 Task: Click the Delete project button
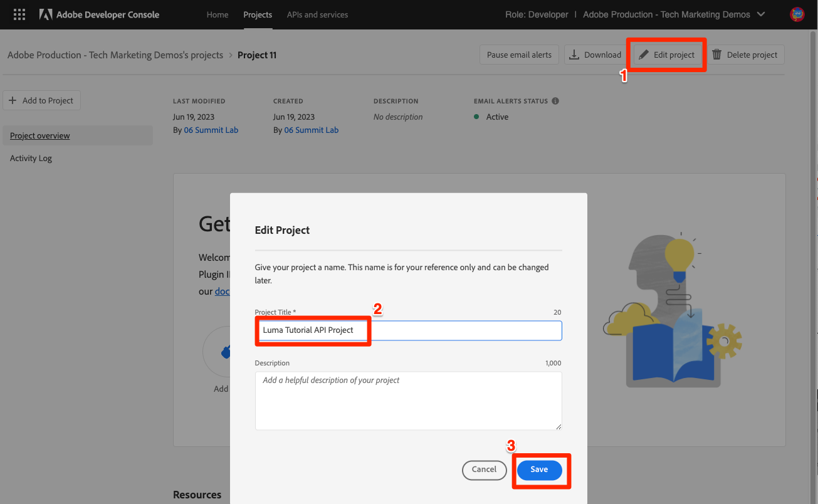[x=745, y=55]
